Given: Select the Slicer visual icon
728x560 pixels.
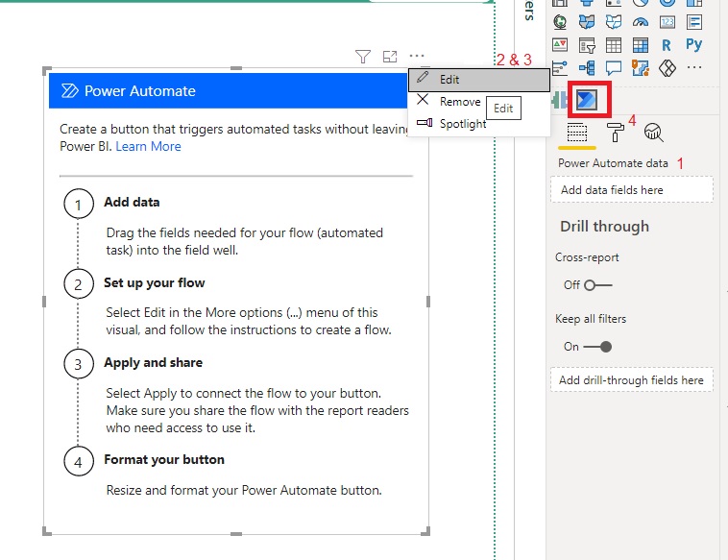Looking at the screenshot, I should (x=587, y=45).
